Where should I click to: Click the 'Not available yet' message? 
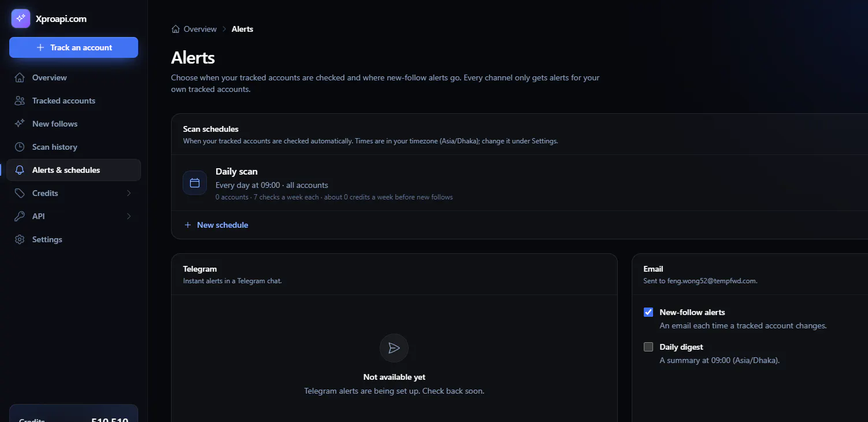(x=394, y=377)
